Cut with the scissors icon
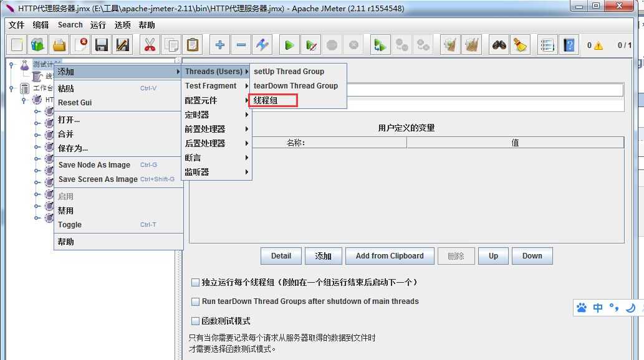This screenshot has width=644, height=360. coord(150,45)
